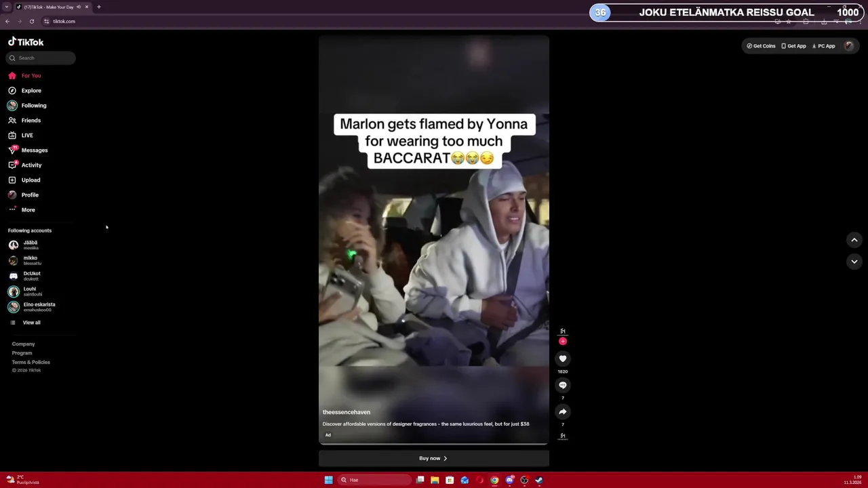Screen dimensions: 868x488
Task: Share the video with the arrow icon
Action: tap(563, 411)
